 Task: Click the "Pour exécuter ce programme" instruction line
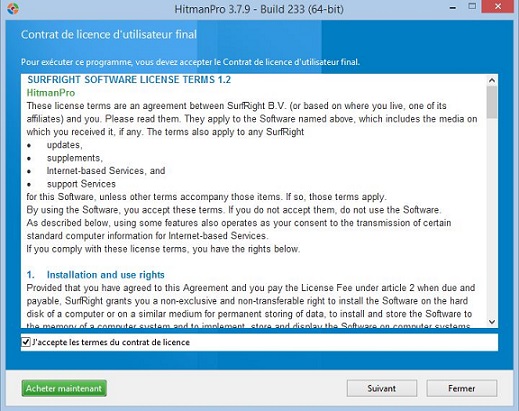[x=190, y=62]
